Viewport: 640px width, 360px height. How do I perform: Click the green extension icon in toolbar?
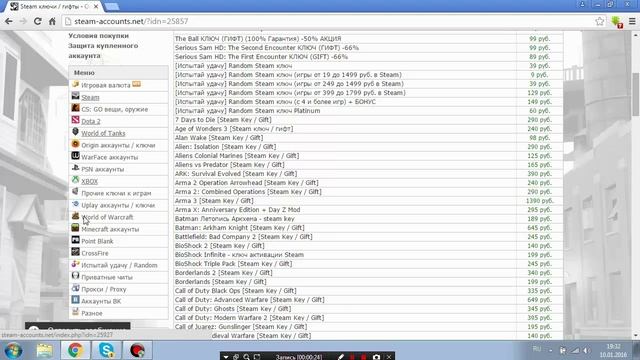point(617,22)
